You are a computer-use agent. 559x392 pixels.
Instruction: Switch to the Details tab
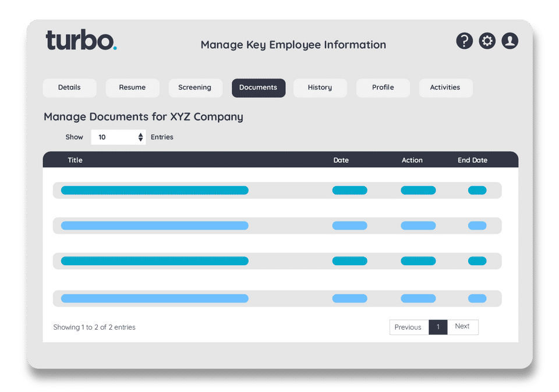point(69,88)
